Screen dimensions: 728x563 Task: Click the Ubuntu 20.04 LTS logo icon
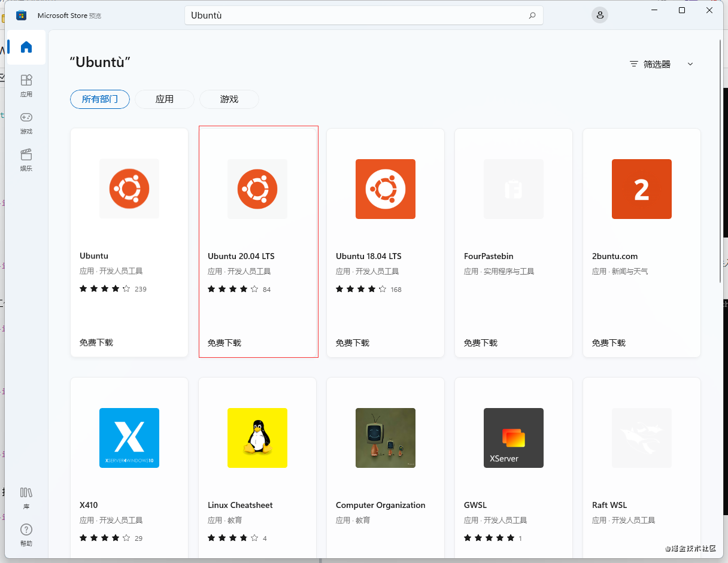tap(257, 189)
